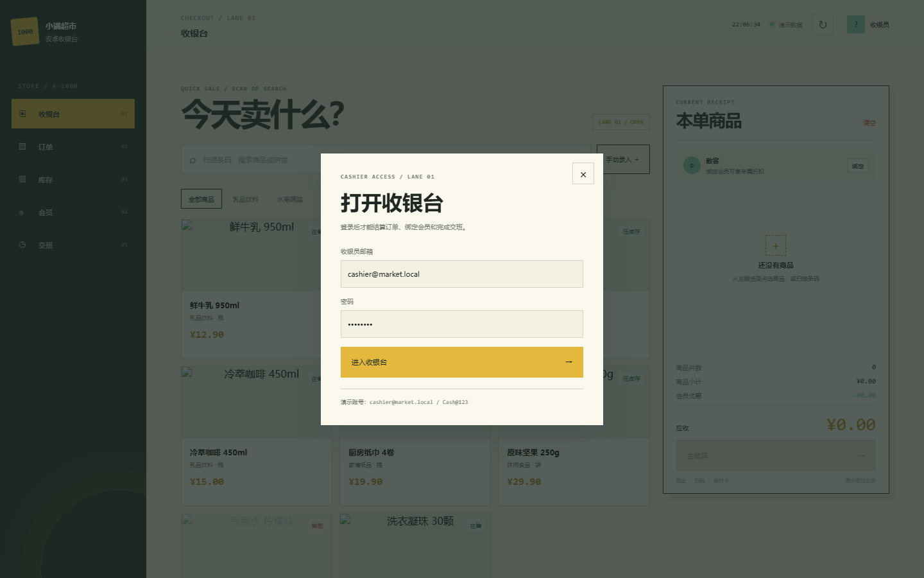The height and width of the screenshot is (578, 924).
Task: Click the 收银员 user label
Action: tap(880, 25)
